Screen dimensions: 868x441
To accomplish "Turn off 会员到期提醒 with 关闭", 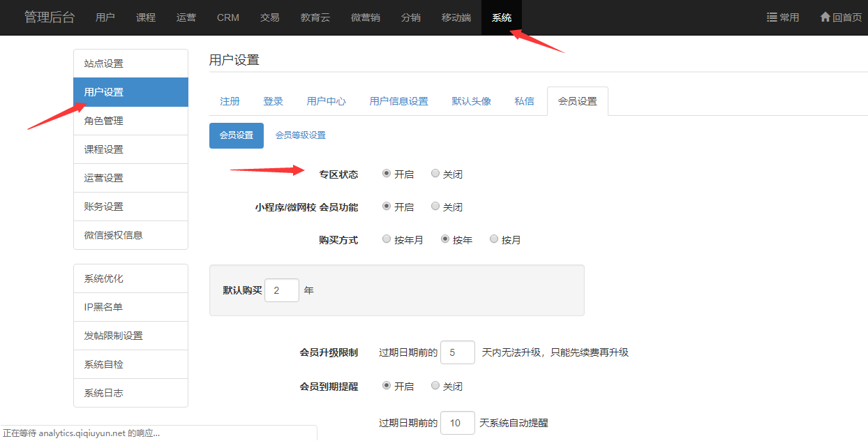I will pos(435,386).
